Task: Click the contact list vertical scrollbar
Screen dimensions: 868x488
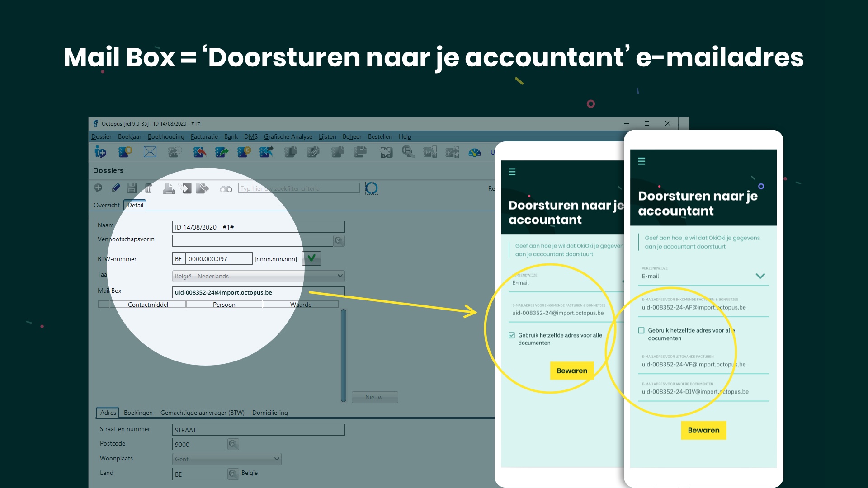Action: (x=344, y=356)
